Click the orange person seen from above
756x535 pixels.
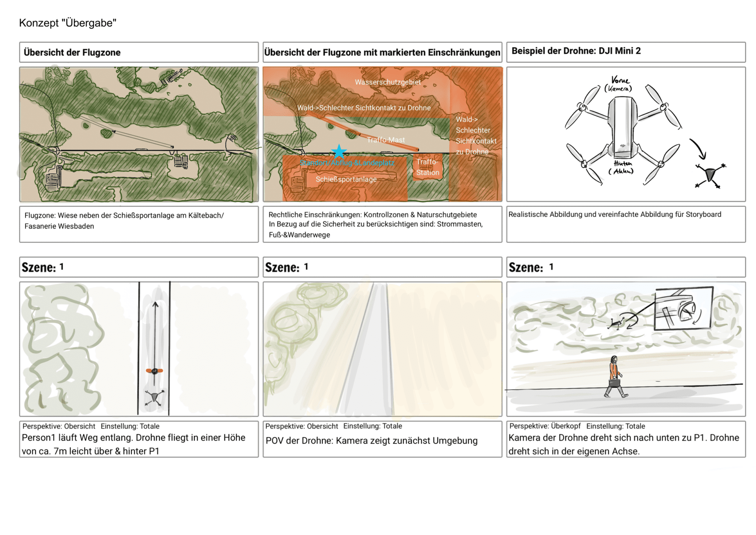154,371
